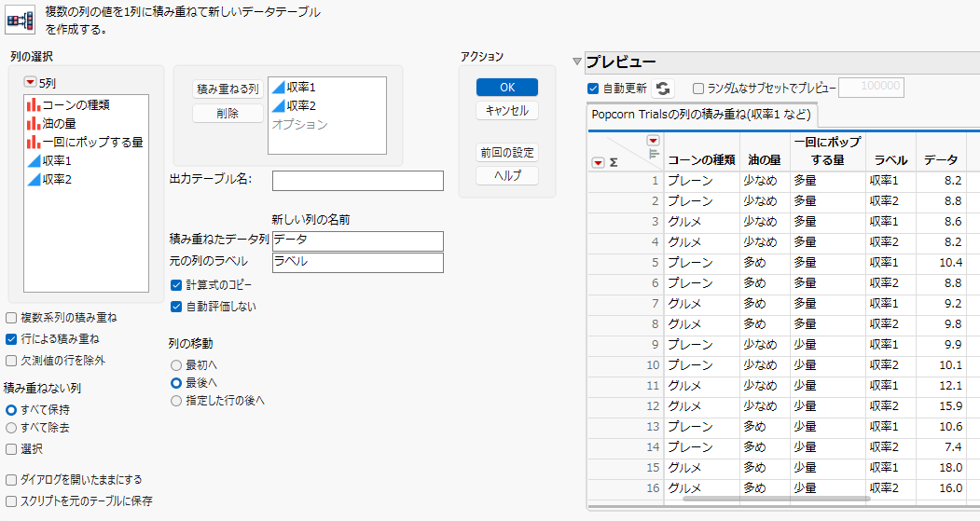
Task: Open the red triangle menu beside 5列
Action: click(x=30, y=82)
